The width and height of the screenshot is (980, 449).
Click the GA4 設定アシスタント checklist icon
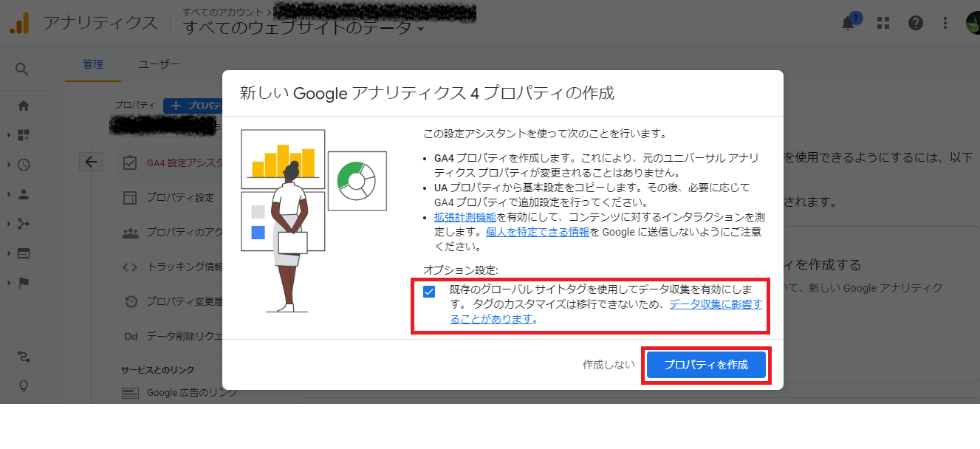(x=130, y=163)
